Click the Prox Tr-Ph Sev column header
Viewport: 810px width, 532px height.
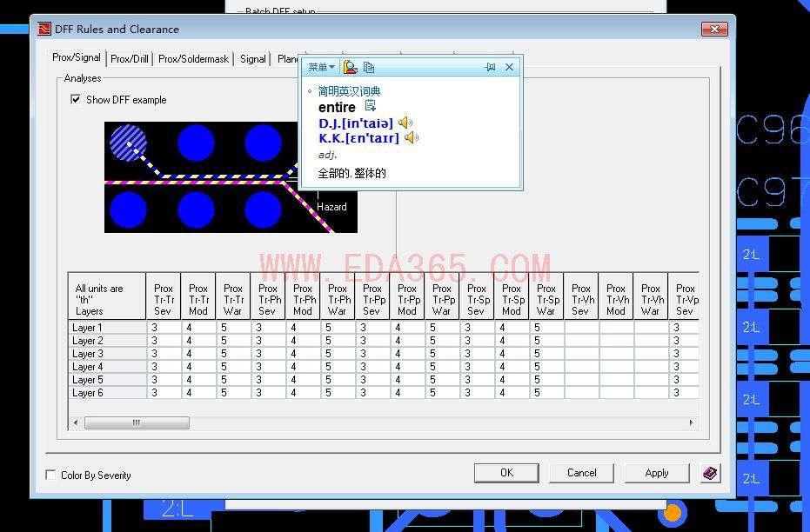(268, 296)
